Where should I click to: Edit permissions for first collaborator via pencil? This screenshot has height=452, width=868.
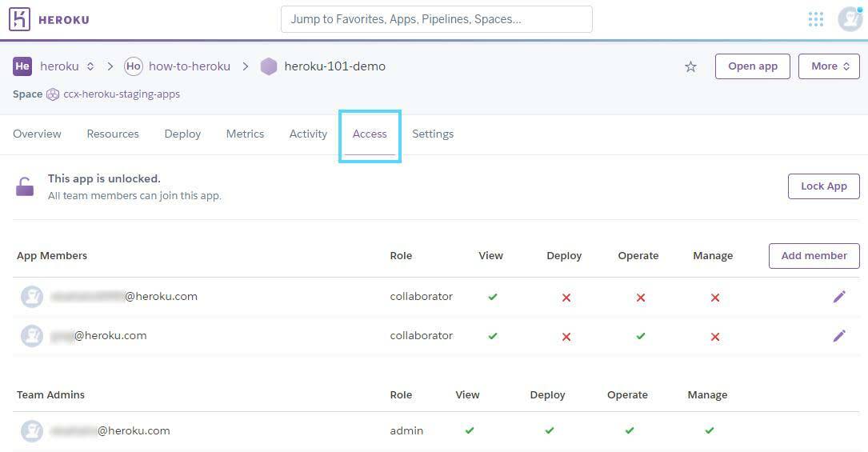click(839, 297)
